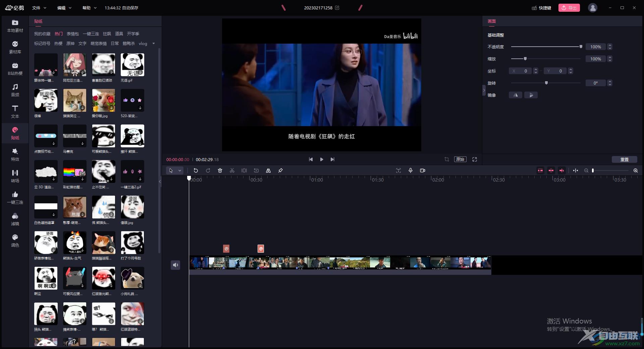Click the 重置 reset button
The width and height of the screenshot is (644, 349).
(624, 159)
